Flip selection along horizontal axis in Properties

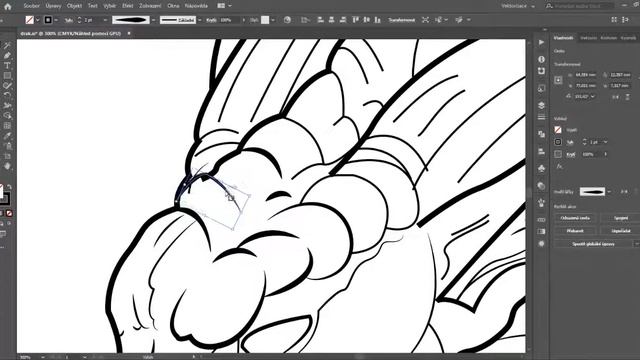point(616,97)
